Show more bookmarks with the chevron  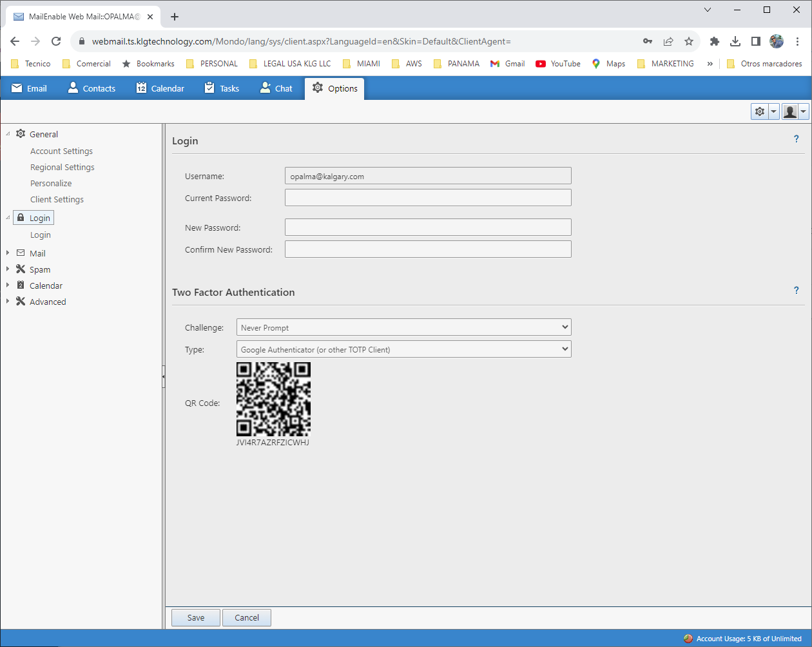point(710,64)
